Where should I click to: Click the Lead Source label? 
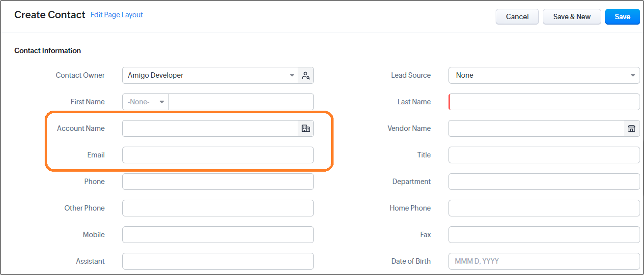(411, 75)
